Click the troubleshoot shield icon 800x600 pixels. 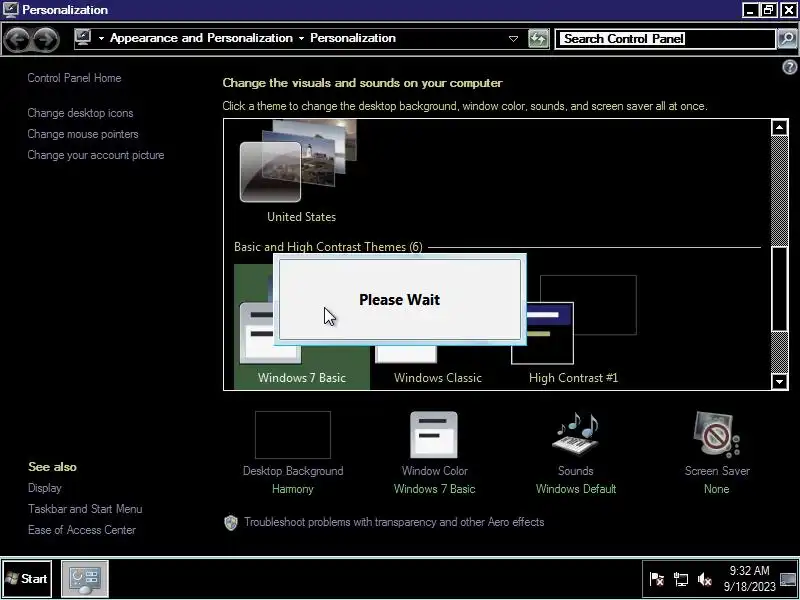pyautogui.click(x=231, y=522)
